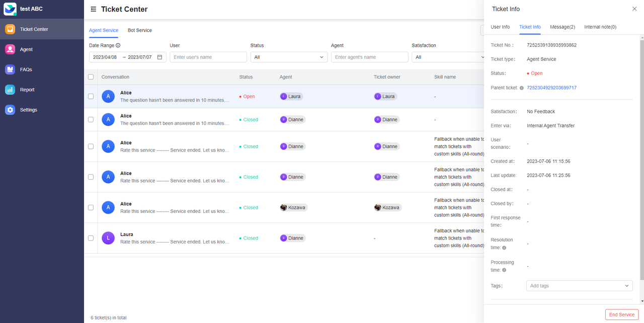644x323 pixels.
Task: Check the box for Alice's Open ticket
Action: click(91, 96)
